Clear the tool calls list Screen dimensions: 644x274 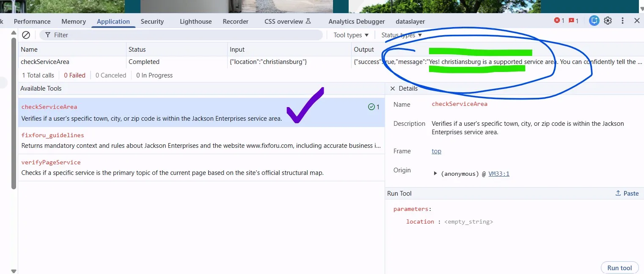(x=26, y=35)
